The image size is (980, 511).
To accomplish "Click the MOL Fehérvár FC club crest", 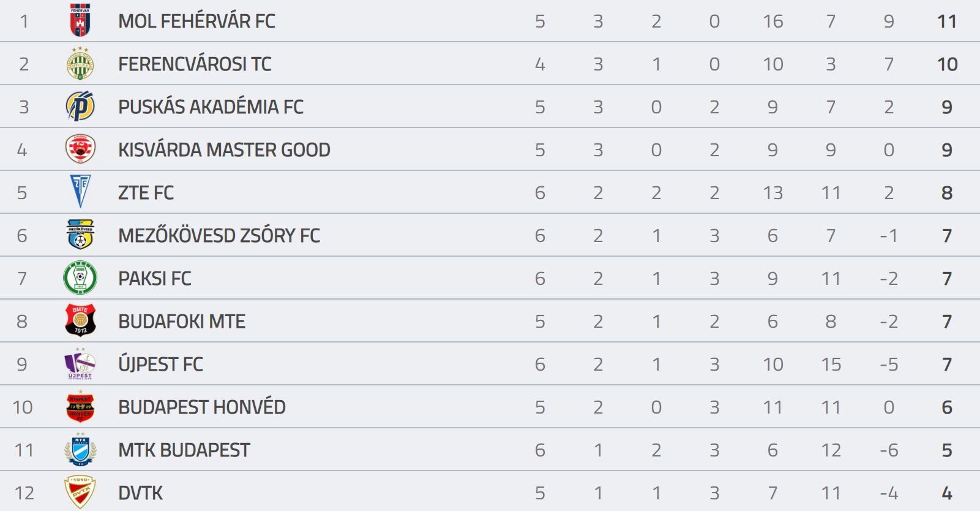I will (x=80, y=20).
